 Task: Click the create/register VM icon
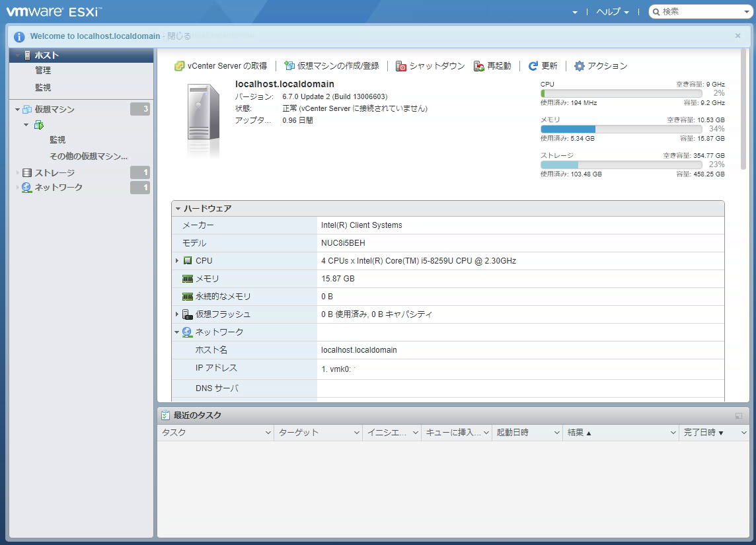click(289, 65)
